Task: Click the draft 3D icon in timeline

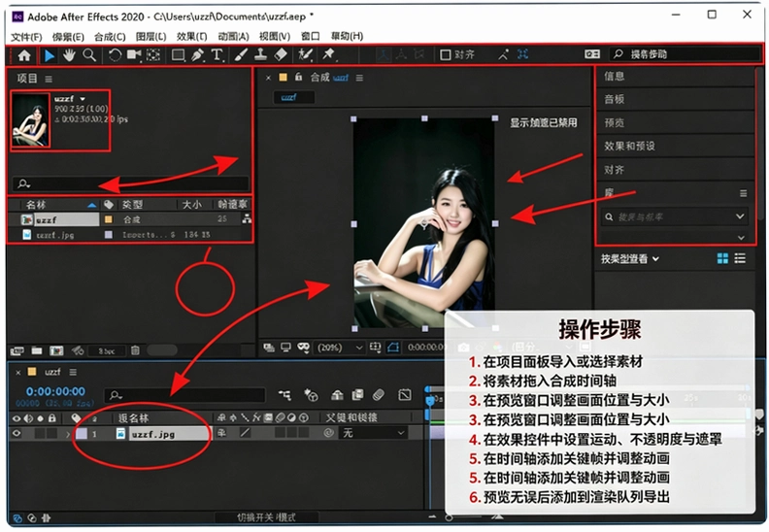Action: [311, 395]
